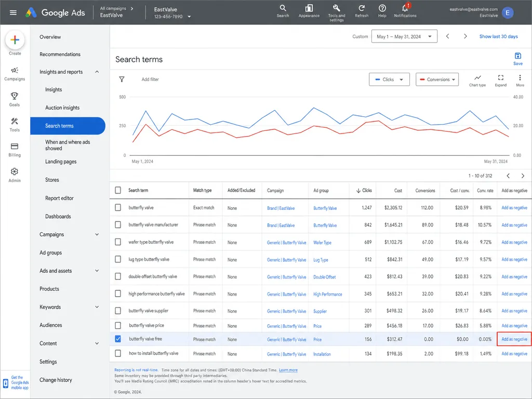Open the hamburger main menu
This screenshot has width=532, height=399.
tap(13, 12)
